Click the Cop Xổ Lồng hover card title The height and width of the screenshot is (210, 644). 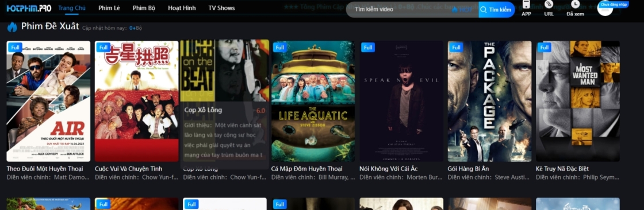(203, 110)
